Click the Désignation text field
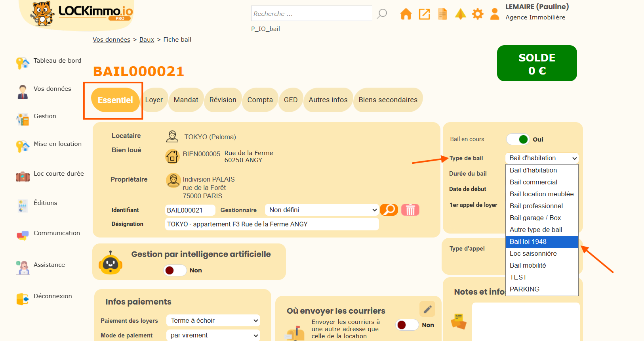 [272, 224]
